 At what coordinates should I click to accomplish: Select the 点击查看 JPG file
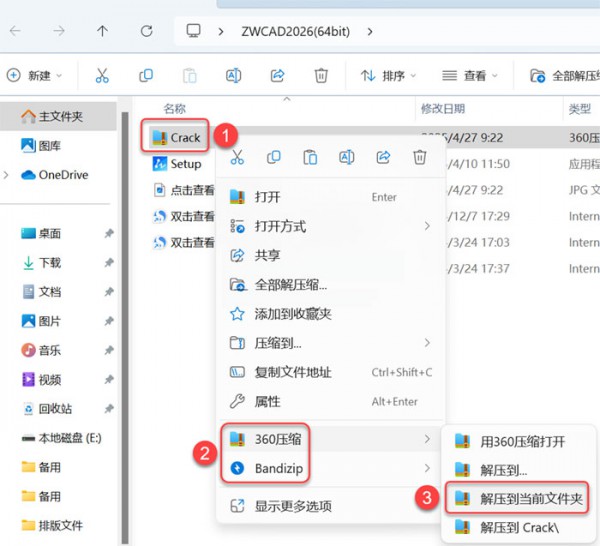(x=184, y=190)
